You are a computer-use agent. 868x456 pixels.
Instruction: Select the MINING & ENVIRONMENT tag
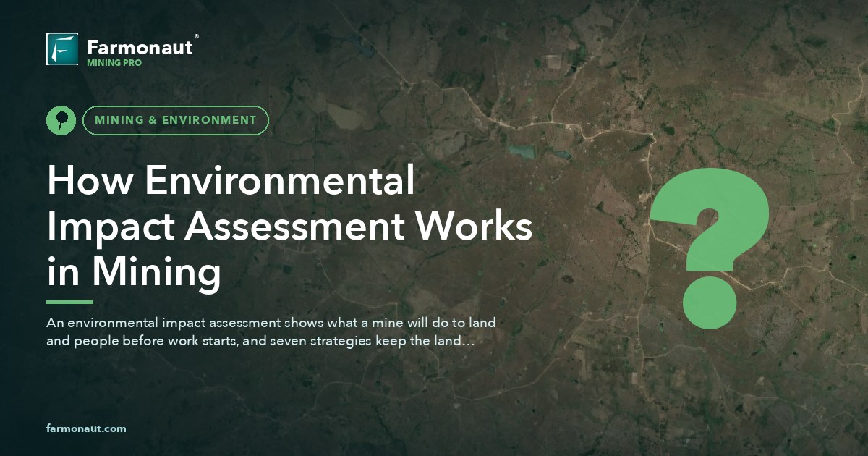click(176, 120)
